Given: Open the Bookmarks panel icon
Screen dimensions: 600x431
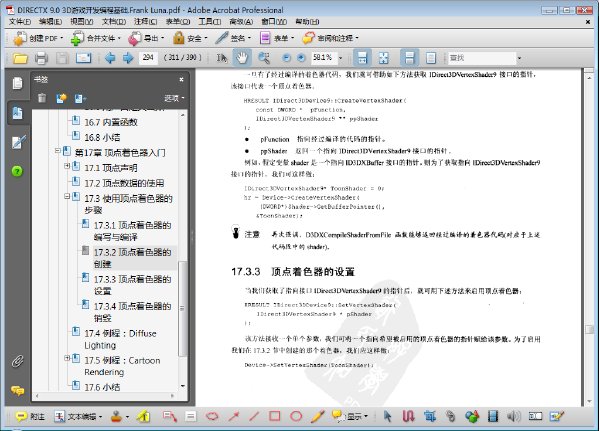Looking at the screenshot, I should coord(17,113).
